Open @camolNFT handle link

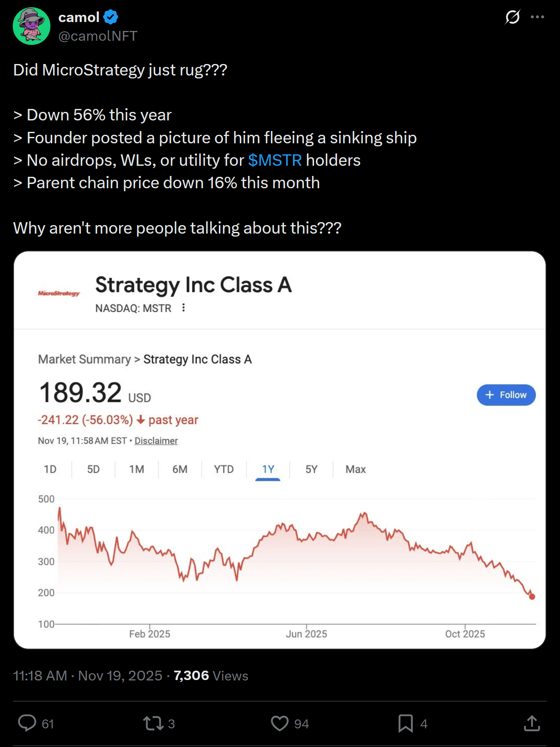click(98, 36)
